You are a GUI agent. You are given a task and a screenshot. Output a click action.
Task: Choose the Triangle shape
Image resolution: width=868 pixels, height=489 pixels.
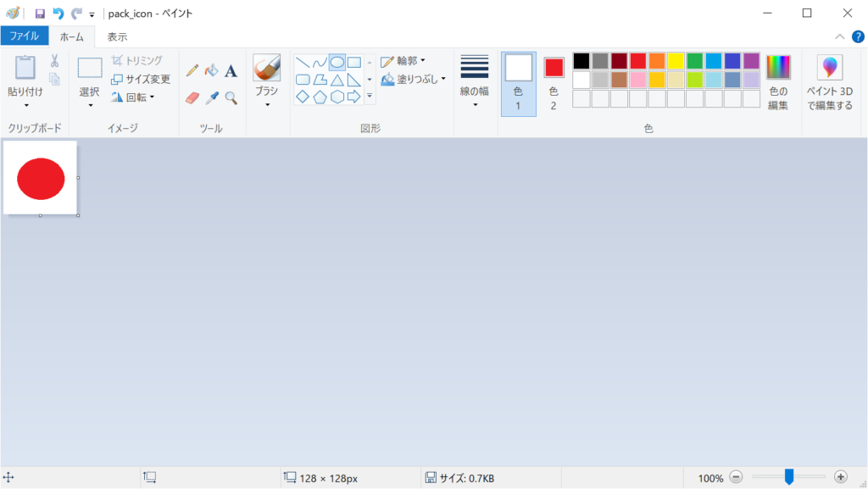click(337, 80)
